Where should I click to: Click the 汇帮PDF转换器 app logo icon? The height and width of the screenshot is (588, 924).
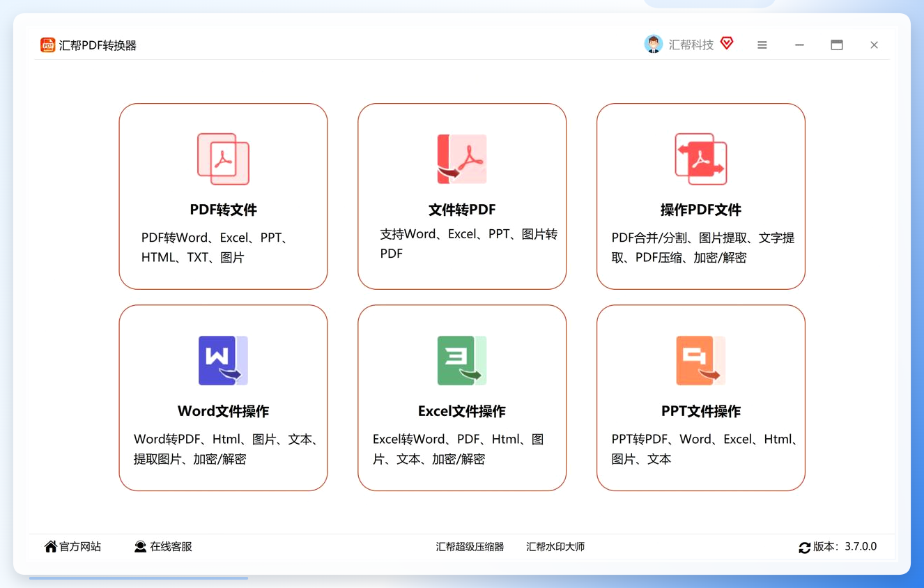tap(47, 45)
